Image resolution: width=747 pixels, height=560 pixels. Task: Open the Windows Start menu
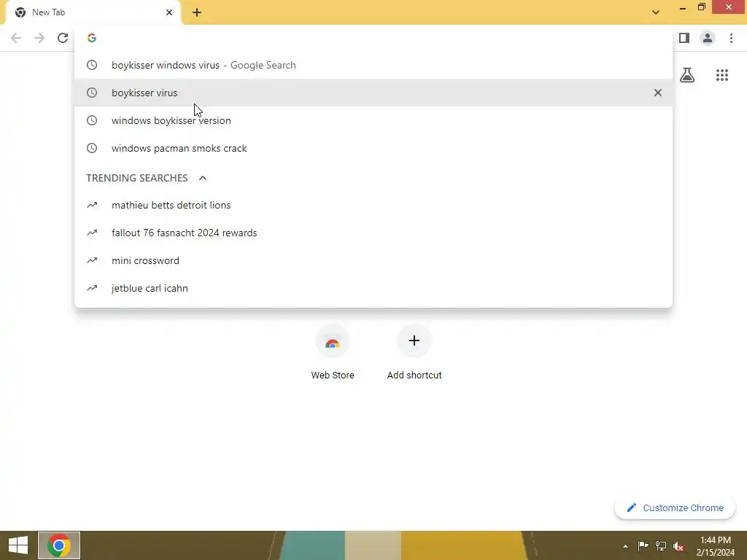click(18, 545)
